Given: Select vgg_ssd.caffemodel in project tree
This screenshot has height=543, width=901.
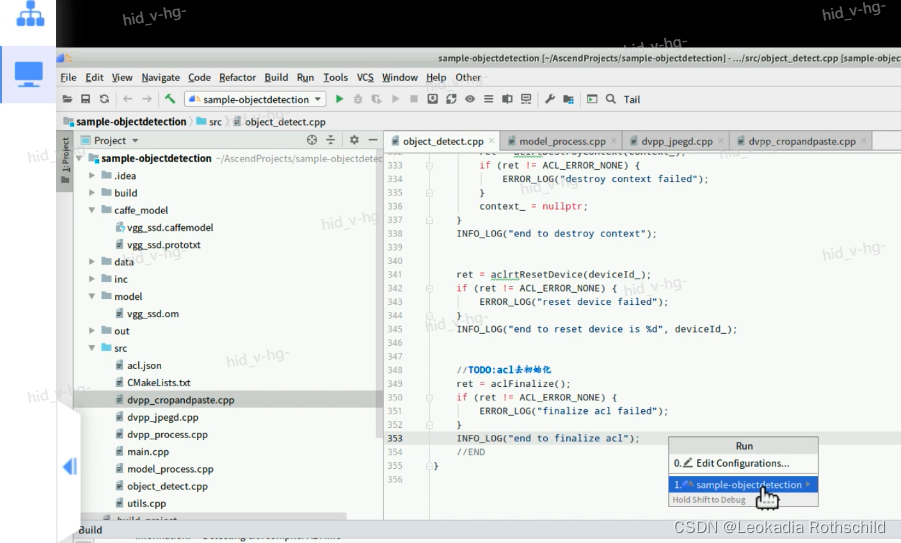Looking at the screenshot, I should click(170, 228).
